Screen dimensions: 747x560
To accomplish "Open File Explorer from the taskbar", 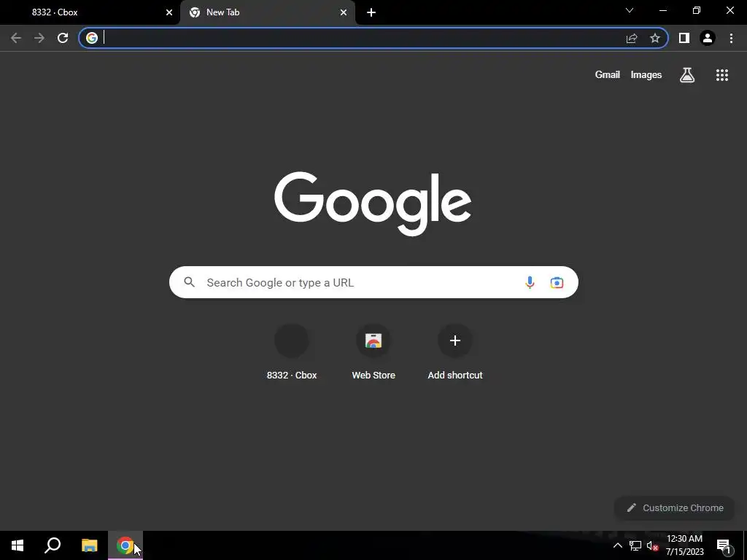I will point(89,545).
